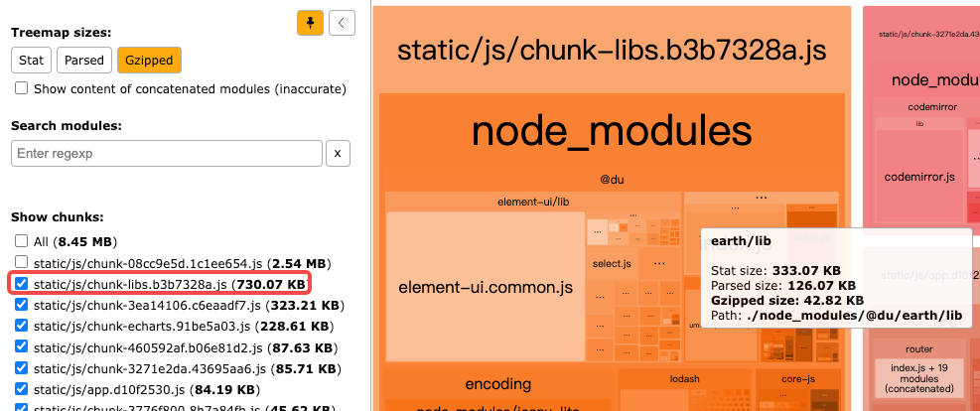This screenshot has height=411, width=980.
Task: Uncheck app.d10f2530.js checkbox
Action: point(21,390)
